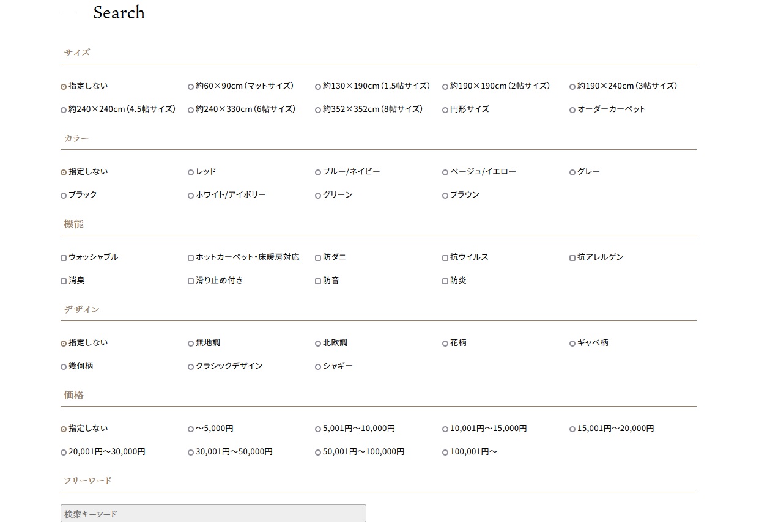The height and width of the screenshot is (532, 770).
Task: Choose ブルー/ネイビー color
Action: point(318,172)
